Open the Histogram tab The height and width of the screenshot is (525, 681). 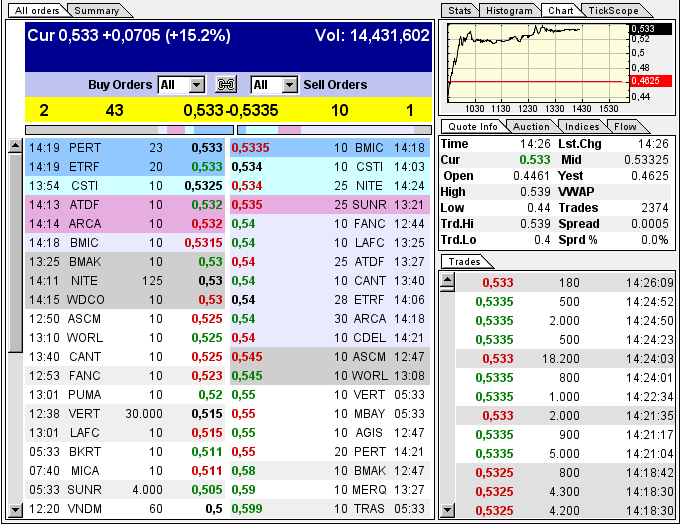coord(509,11)
